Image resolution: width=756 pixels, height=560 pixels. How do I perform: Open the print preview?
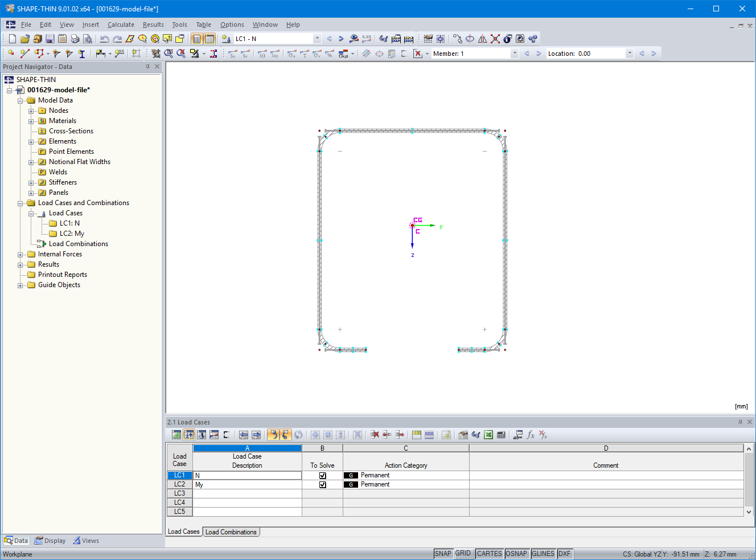87,39
